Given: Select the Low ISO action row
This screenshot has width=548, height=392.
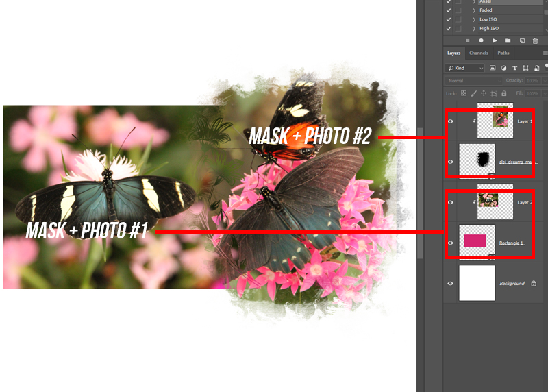Looking at the screenshot, I should click(510, 19).
